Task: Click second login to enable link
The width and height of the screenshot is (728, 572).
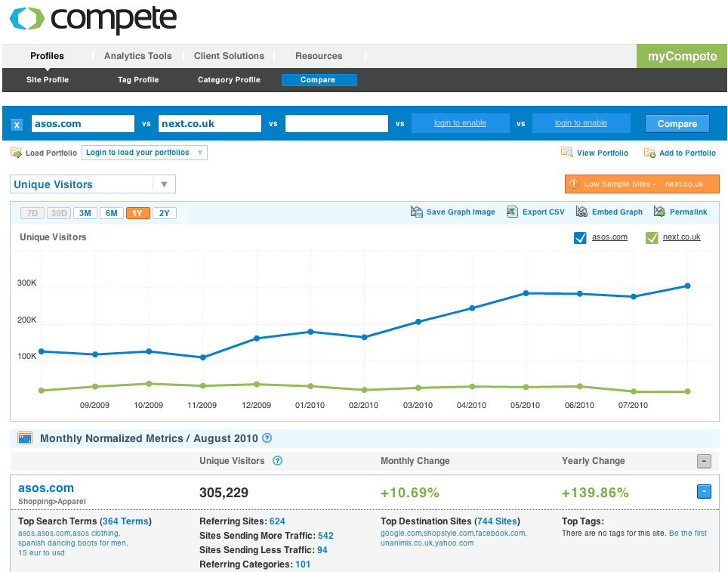Action: point(581,122)
